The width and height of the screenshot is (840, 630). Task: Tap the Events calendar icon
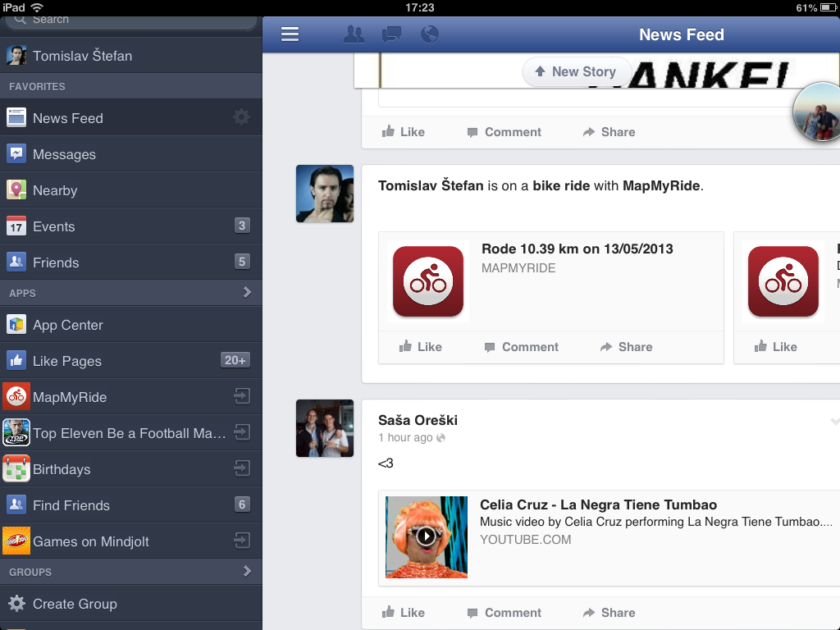pos(16,226)
